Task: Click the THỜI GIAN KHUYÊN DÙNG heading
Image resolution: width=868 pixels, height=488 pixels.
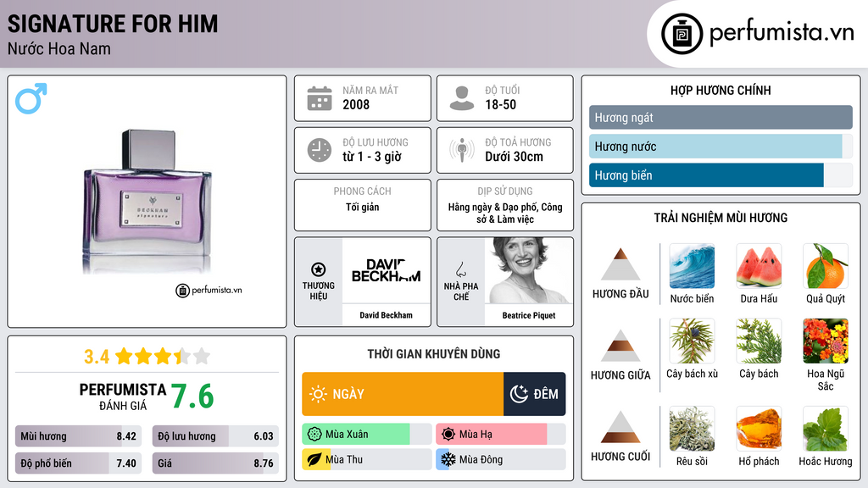Action: (x=434, y=354)
